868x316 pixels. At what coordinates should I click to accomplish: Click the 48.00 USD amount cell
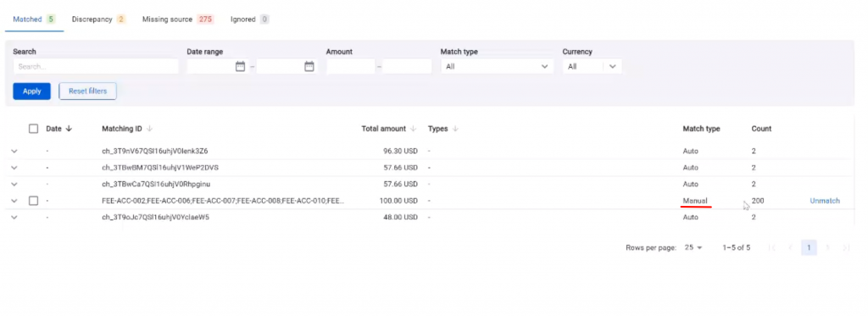[400, 218]
